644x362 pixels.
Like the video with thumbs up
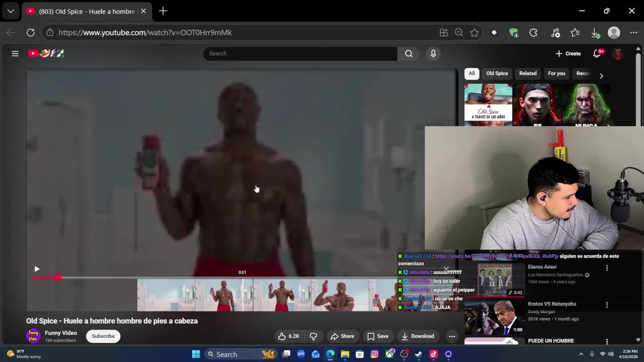point(288,336)
